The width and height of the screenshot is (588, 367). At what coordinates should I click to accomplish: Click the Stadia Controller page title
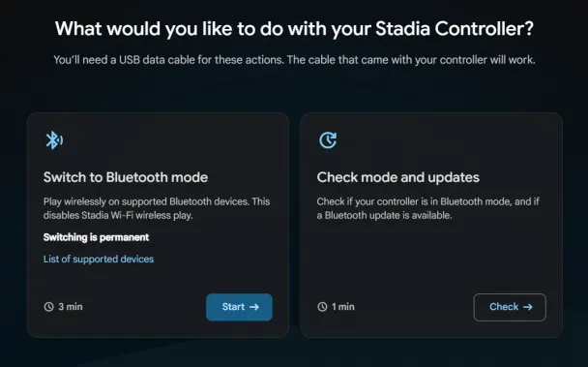coord(294,29)
